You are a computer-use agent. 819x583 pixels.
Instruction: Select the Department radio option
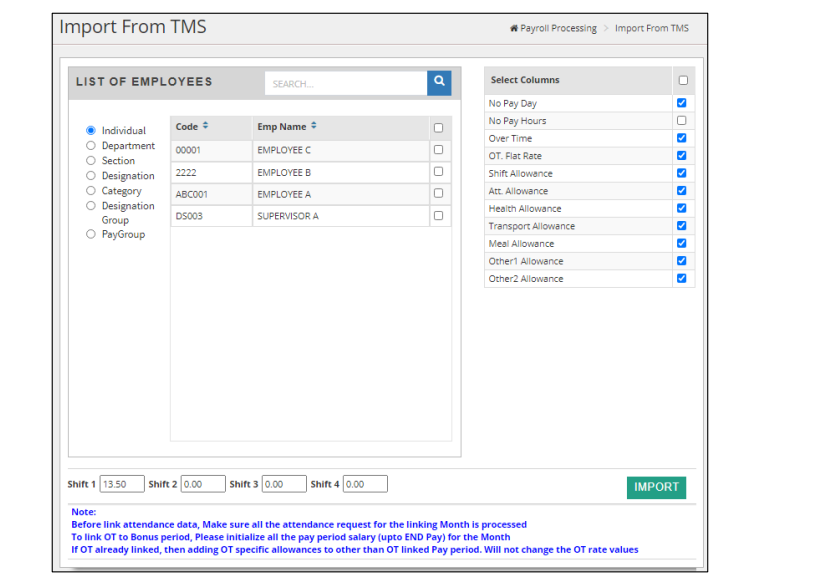pyautogui.click(x=91, y=145)
